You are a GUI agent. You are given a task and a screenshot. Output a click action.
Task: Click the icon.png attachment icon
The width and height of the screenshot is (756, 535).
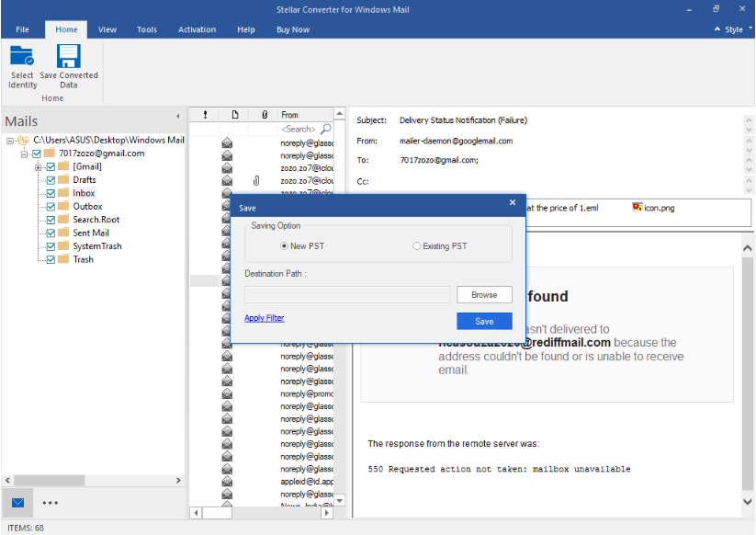(637, 207)
